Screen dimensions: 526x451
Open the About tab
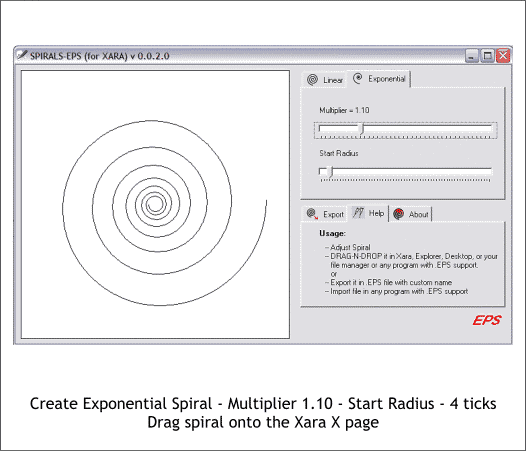[x=418, y=214]
